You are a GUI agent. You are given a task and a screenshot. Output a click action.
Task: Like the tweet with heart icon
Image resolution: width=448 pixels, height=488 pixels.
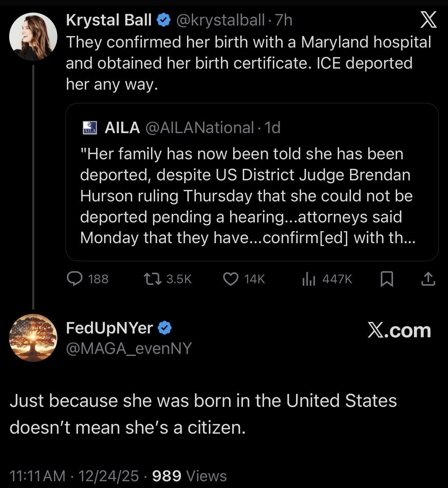[x=231, y=279]
